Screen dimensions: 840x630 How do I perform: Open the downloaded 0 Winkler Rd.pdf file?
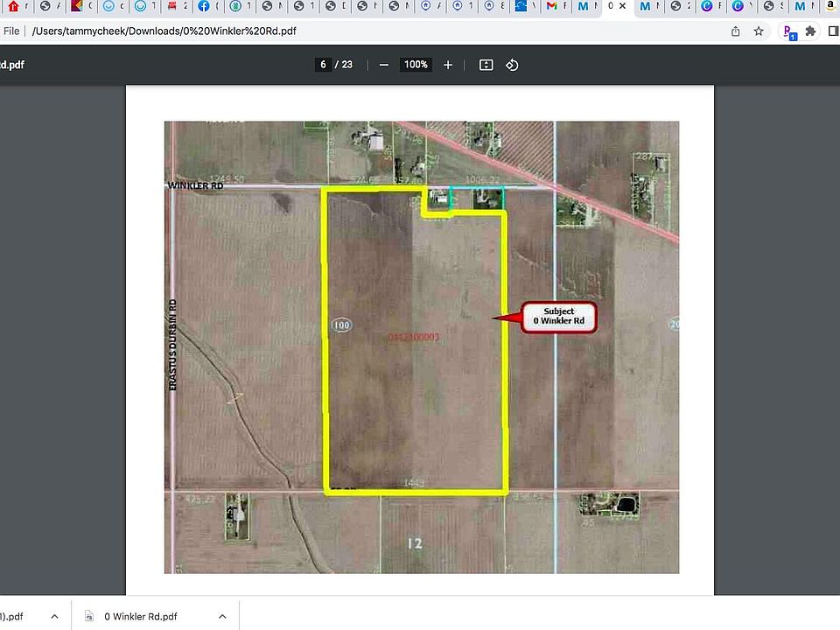click(x=140, y=616)
